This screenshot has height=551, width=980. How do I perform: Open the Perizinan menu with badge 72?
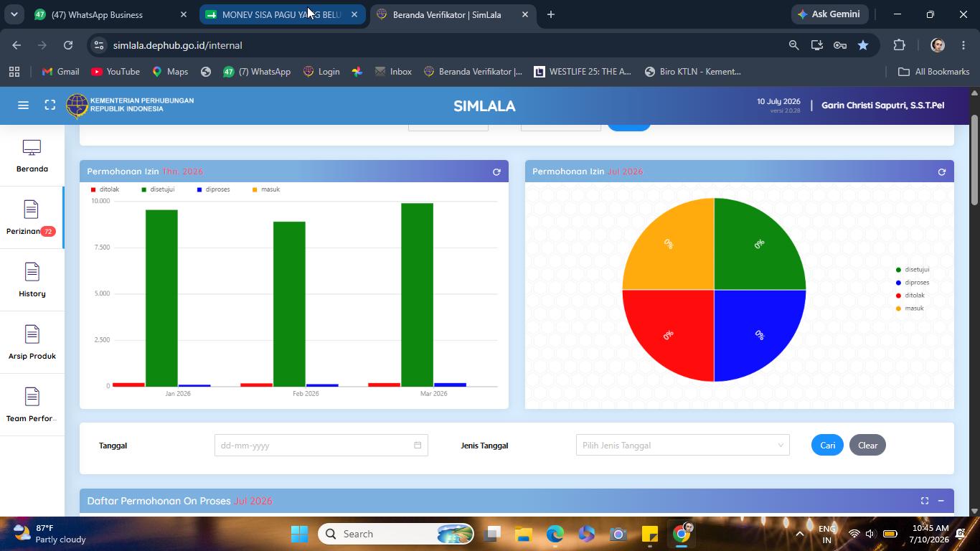tap(32, 218)
